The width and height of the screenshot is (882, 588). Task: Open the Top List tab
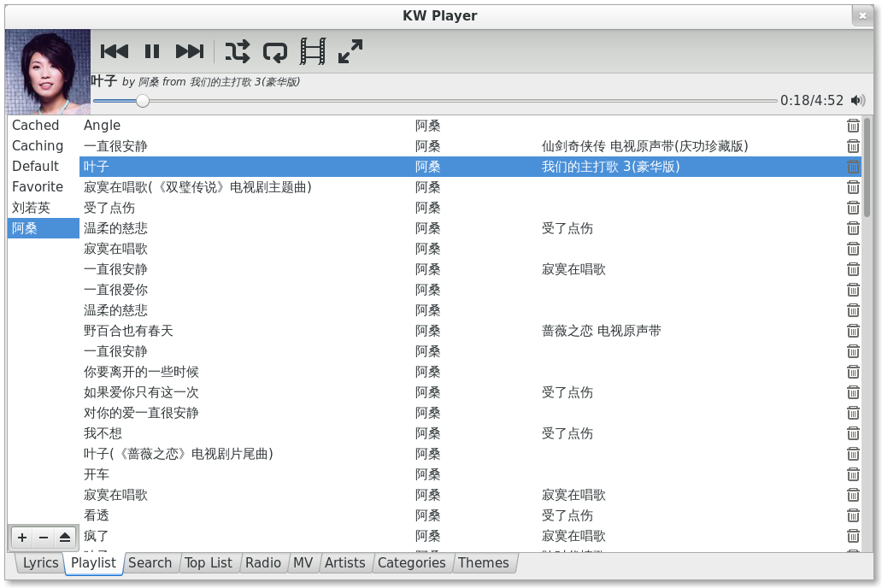(209, 563)
